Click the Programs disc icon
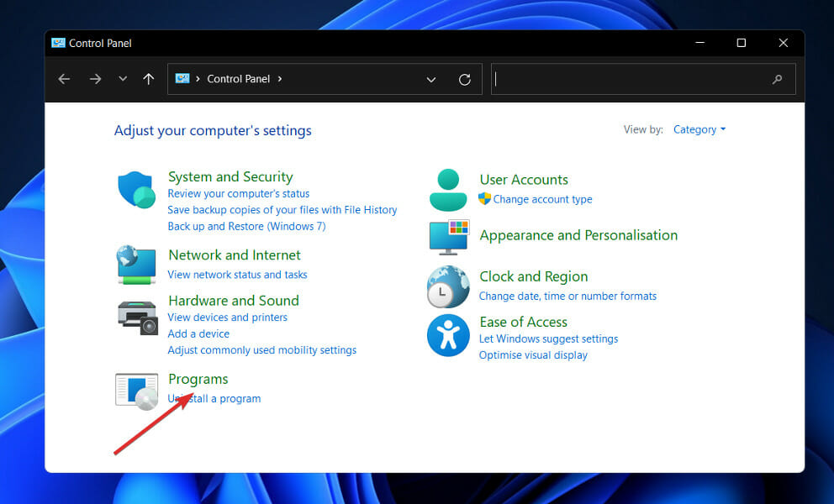This screenshot has height=504, width=834. click(x=137, y=391)
